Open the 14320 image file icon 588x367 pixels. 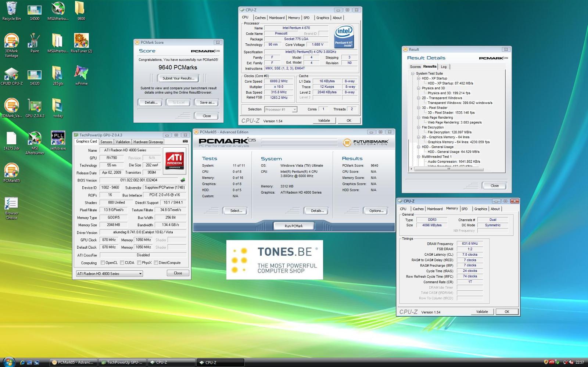click(35, 76)
